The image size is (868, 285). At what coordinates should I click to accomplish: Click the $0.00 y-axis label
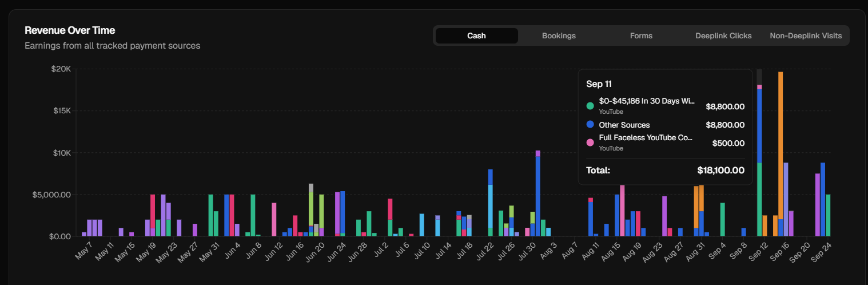[x=59, y=236]
